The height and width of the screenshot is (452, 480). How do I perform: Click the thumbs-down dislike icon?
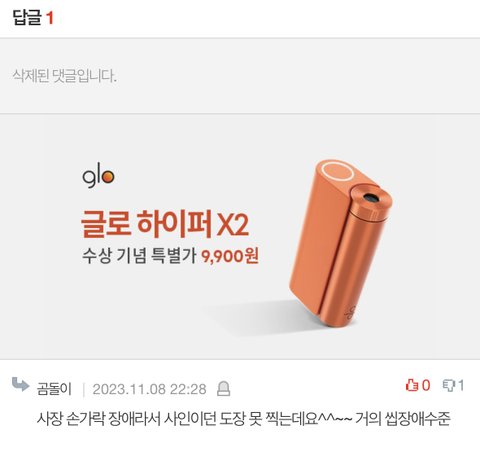449,386
